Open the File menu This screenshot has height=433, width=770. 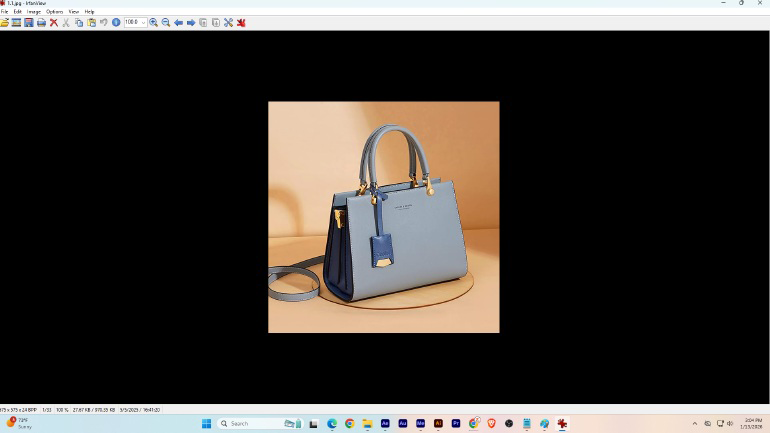tap(5, 12)
